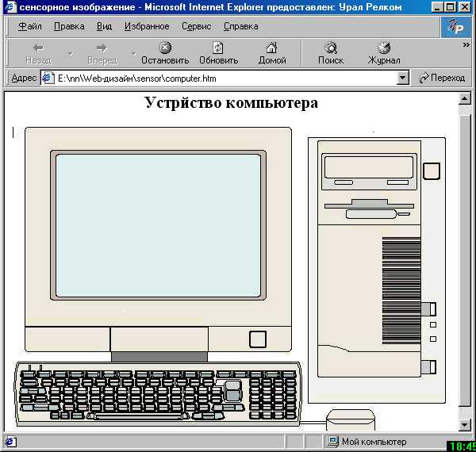Image resolution: width=476 pixels, height=452 pixels.
Task: Click the Переход go button
Action: point(442,78)
